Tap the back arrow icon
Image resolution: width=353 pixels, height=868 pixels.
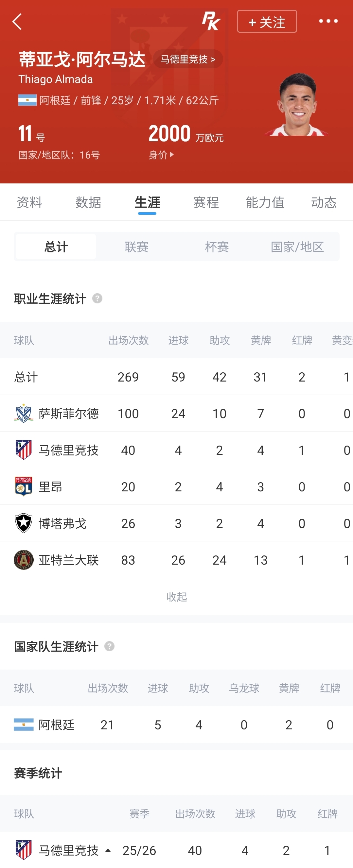click(x=17, y=22)
